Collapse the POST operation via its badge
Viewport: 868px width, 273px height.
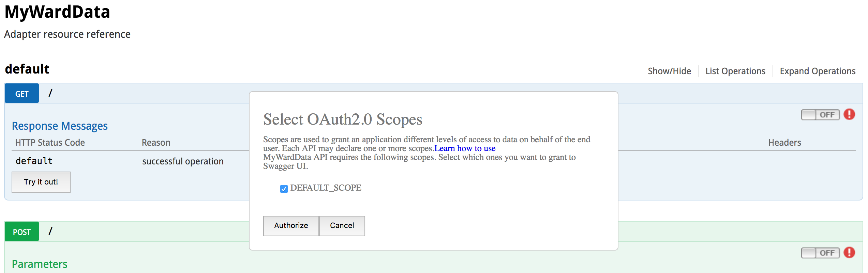22,231
